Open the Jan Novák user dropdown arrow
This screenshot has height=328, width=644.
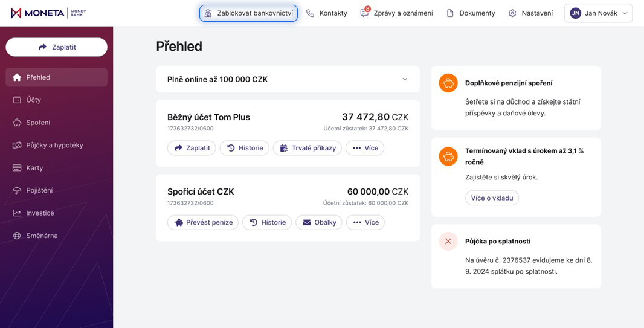(x=625, y=13)
